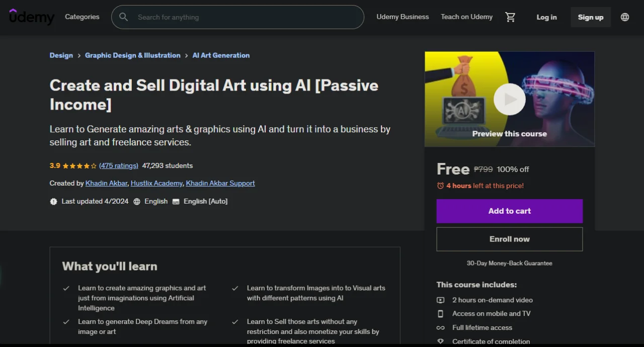Click the mobile access icon
Image resolution: width=644 pixels, height=347 pixels.
click(x=441, y=314)
